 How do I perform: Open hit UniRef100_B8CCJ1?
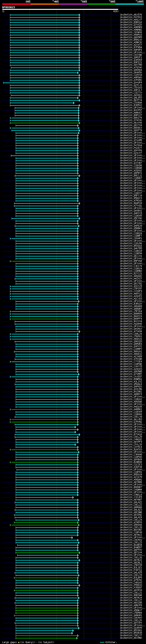[x=131, y=175]
